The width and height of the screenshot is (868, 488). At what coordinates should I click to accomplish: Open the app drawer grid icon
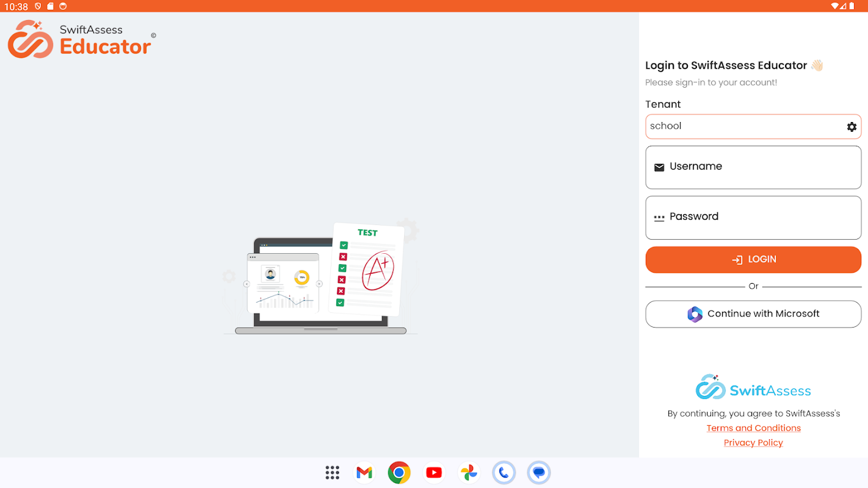tap(332, 473)
